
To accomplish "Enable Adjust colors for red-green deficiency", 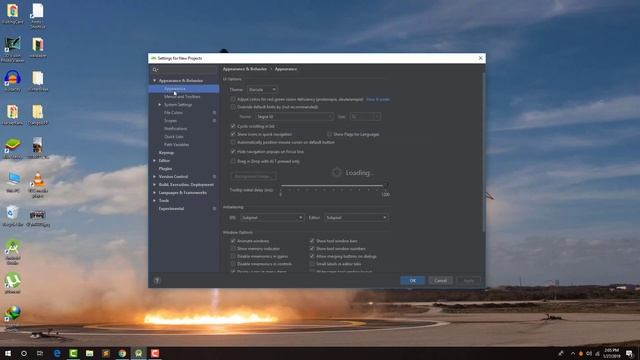I will [233, 99].
